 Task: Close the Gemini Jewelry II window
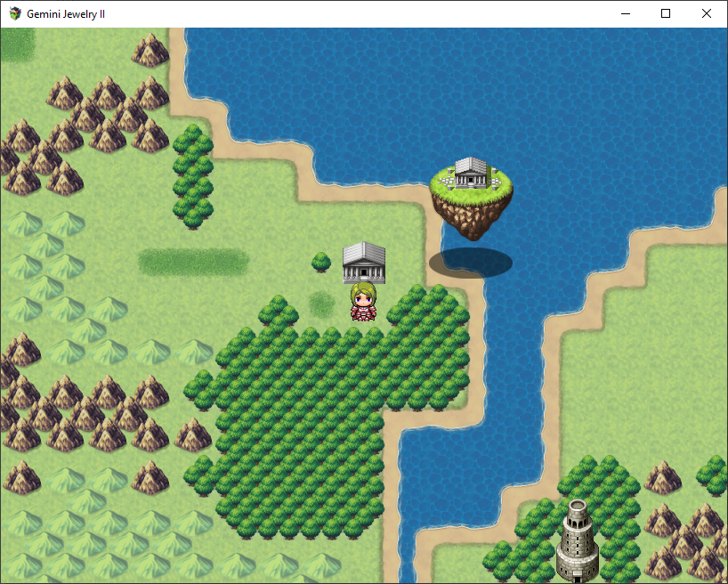706,13
